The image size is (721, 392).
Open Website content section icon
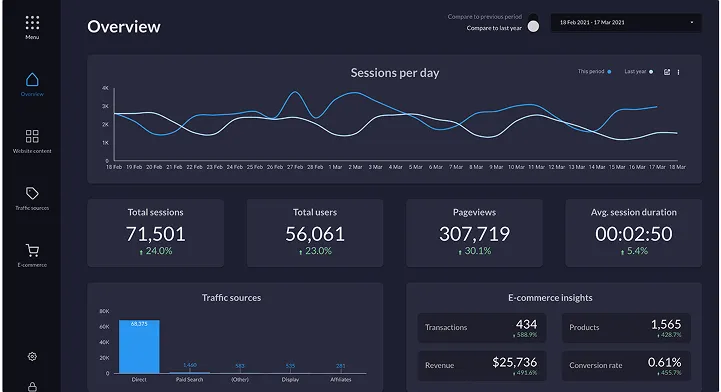(x=32, y=136)
